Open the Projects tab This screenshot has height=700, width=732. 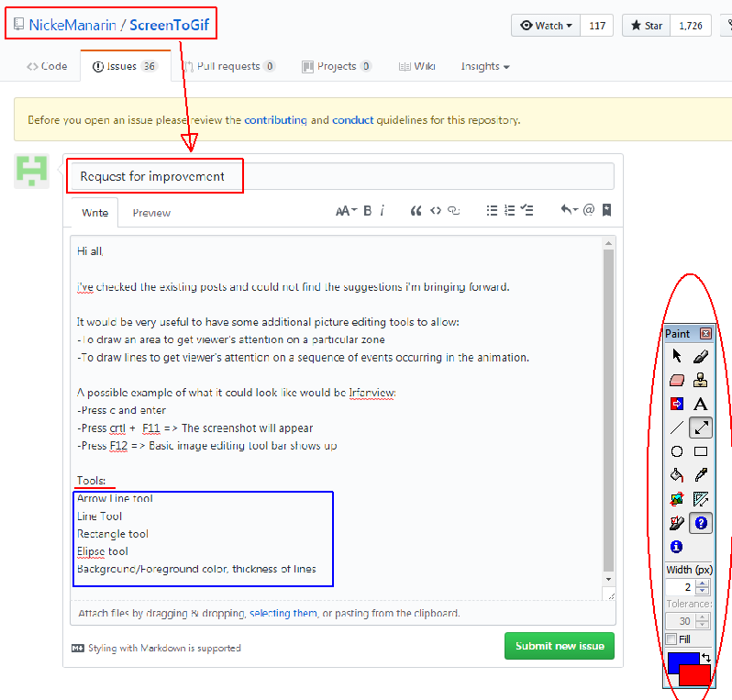336,66
